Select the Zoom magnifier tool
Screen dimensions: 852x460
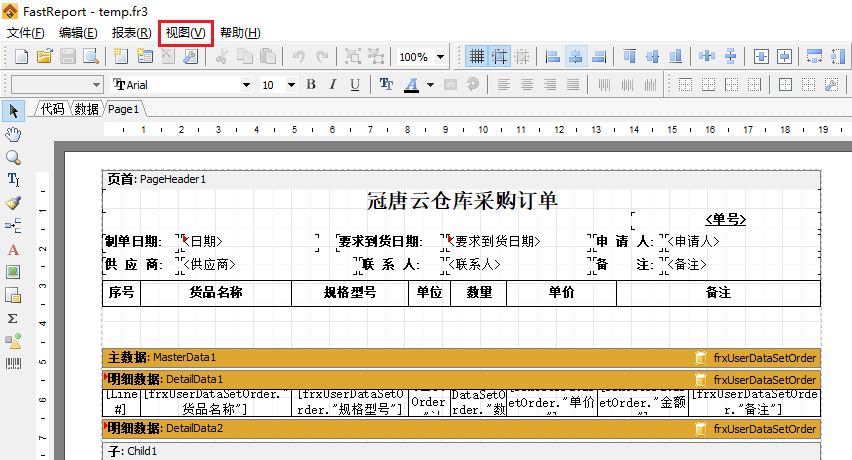coord(13,157)
